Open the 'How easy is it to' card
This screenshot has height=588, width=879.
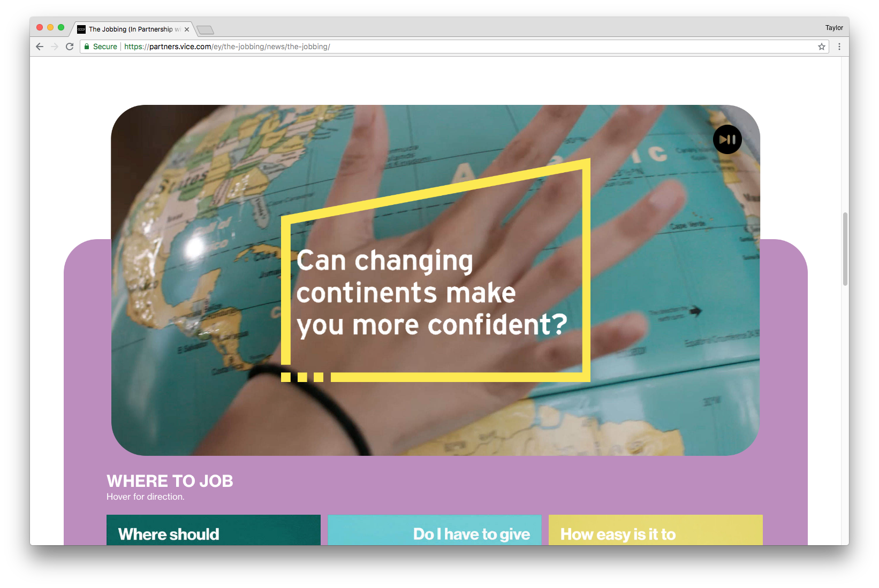coord(656,530)
